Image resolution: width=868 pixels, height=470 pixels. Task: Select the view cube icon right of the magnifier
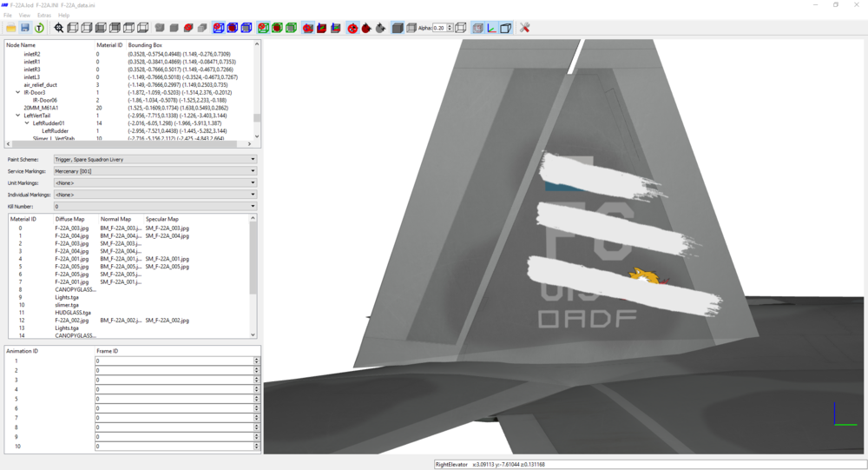point(73,28)
